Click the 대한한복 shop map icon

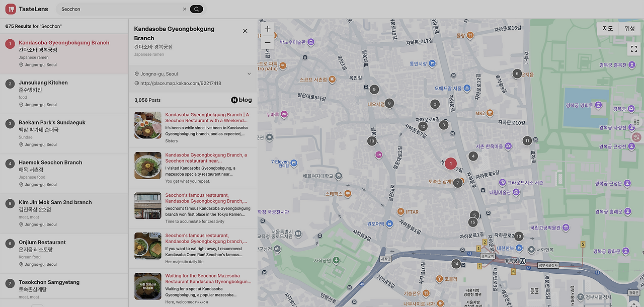click(x=518, y=248)
